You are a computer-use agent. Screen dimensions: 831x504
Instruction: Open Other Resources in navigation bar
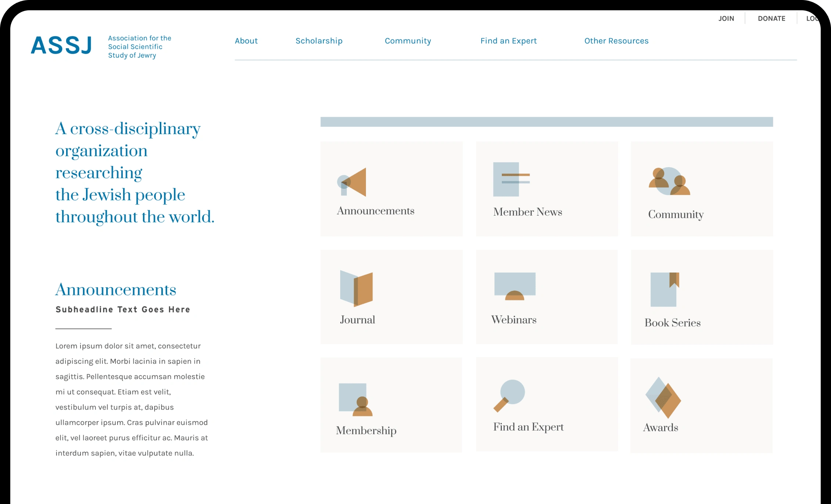click(616, 41)
